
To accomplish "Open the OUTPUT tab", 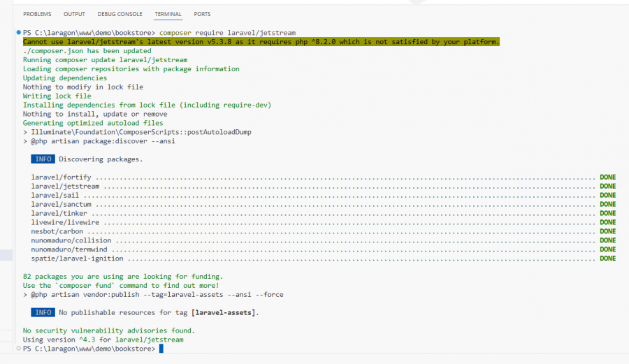I will click(x=74, y=14).
